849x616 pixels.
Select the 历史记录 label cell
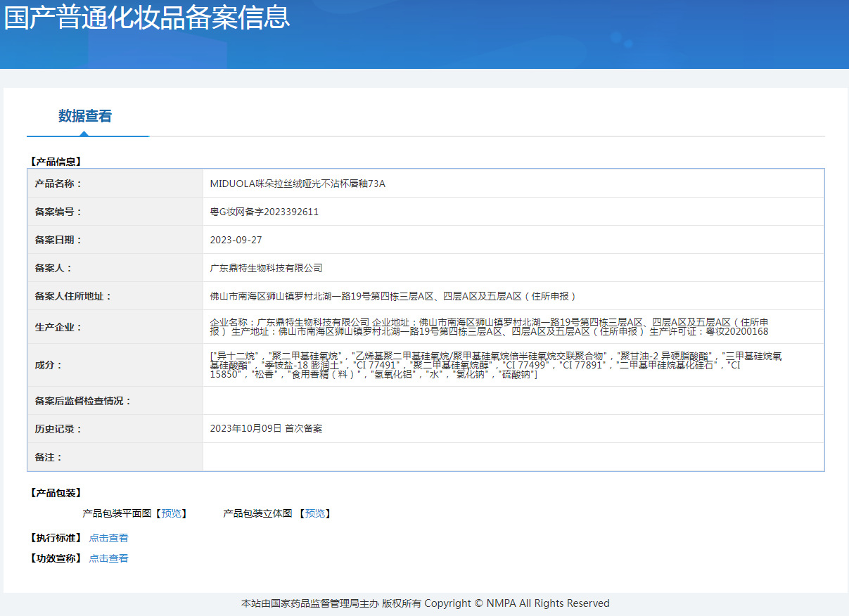click(115, 429)
